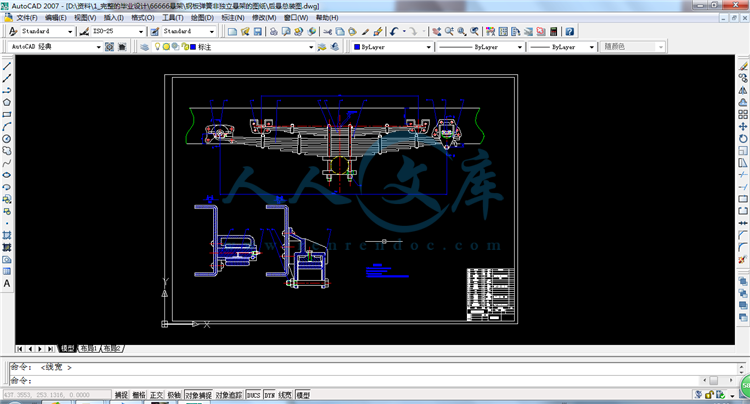
Task: Toggle 线宽 lineweight display
Action: click(285, 395)
